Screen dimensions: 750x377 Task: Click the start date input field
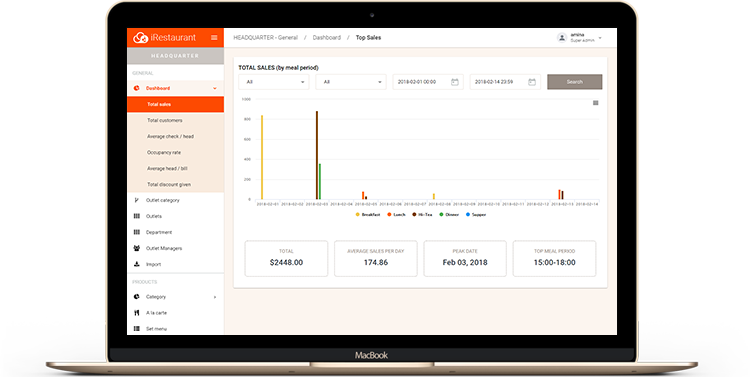pos(428,82)
